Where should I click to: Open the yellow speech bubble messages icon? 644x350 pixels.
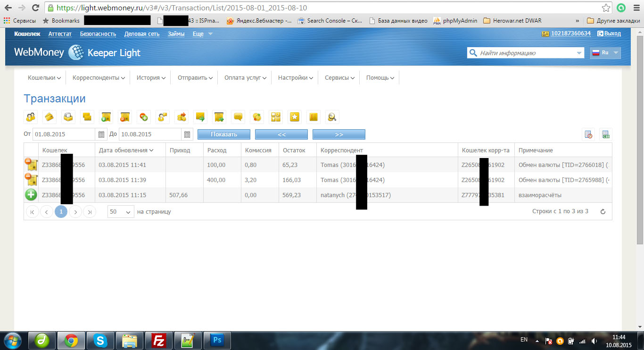[x=238, y=117]
